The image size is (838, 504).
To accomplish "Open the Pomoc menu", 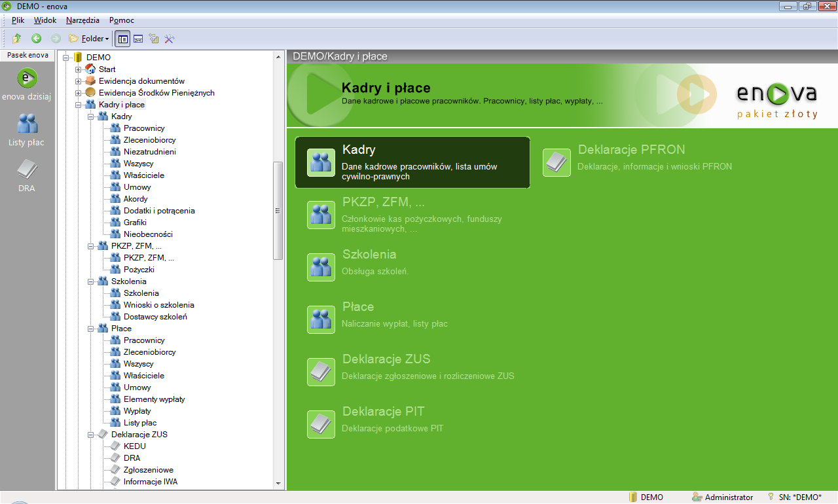I will 122,20.
